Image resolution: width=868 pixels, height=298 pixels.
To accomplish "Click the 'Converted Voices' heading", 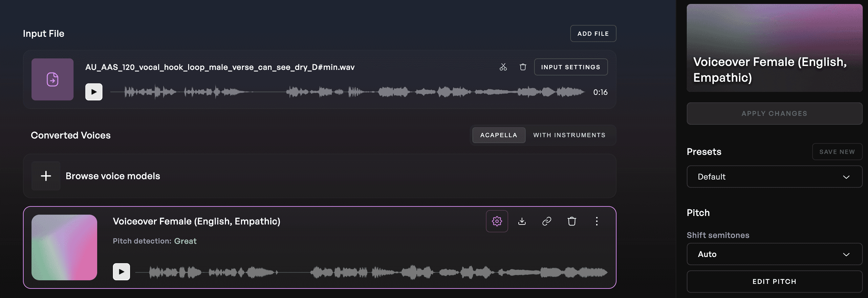I will pos(71,135).
